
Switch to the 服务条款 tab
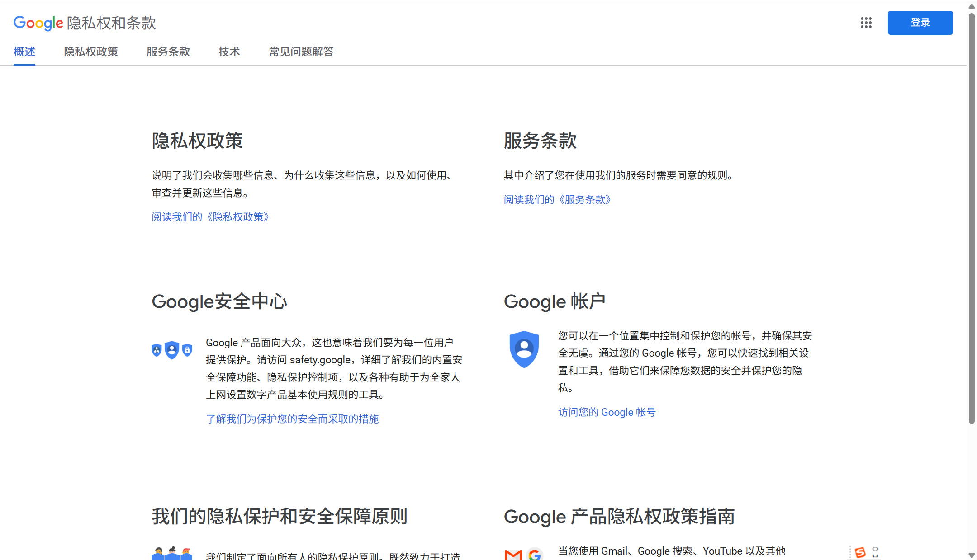[168, 52]
